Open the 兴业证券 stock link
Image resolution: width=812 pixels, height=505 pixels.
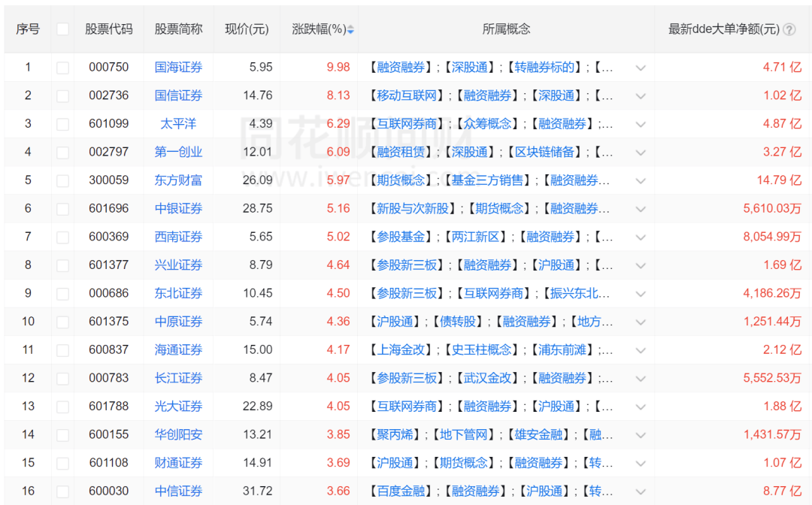click(x=177, y=265)
